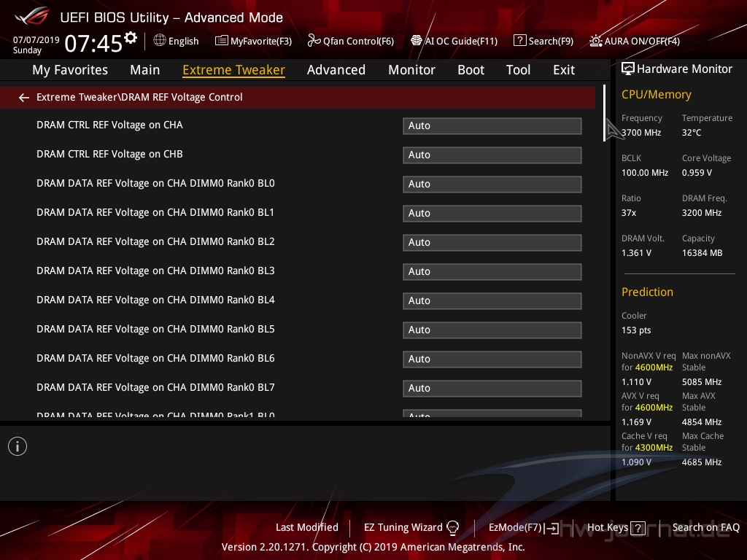The height and width of the screenshot is (560, 747).
Task: Select DRAM DATA REF Voltage CHA DIMM0 Rank0 BL5 label
Action: point(155,329)
